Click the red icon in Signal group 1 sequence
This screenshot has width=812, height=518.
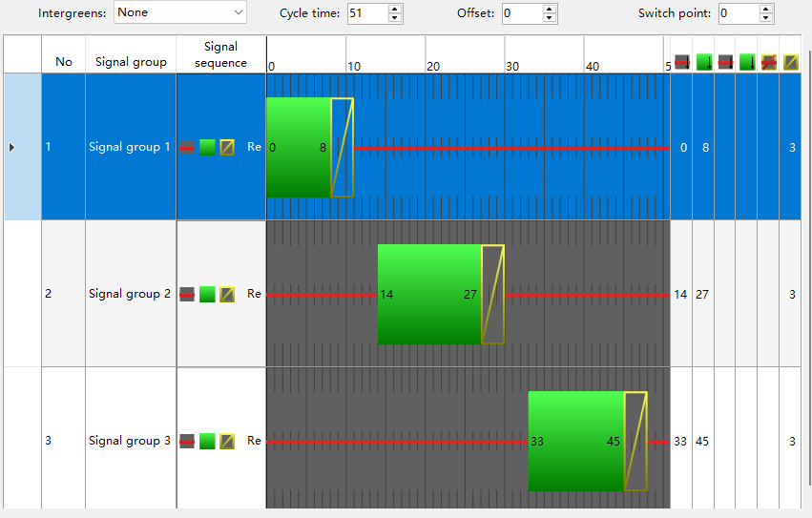[x=187, y=147]
